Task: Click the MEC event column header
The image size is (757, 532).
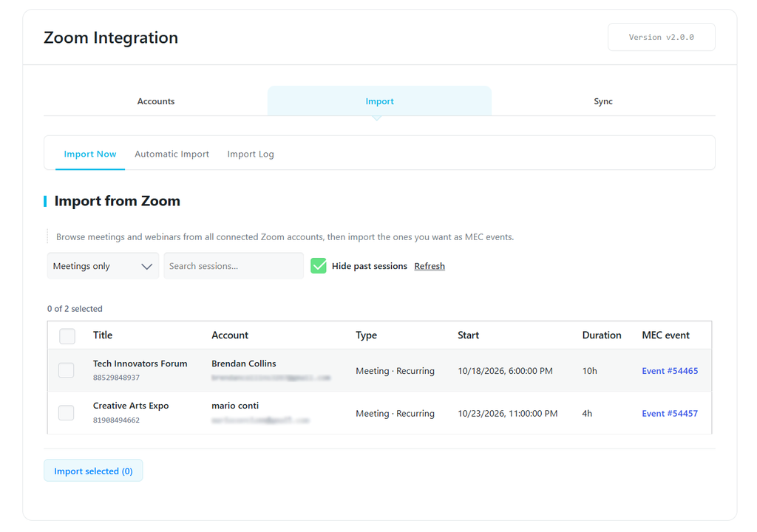Action: (666, 335)
